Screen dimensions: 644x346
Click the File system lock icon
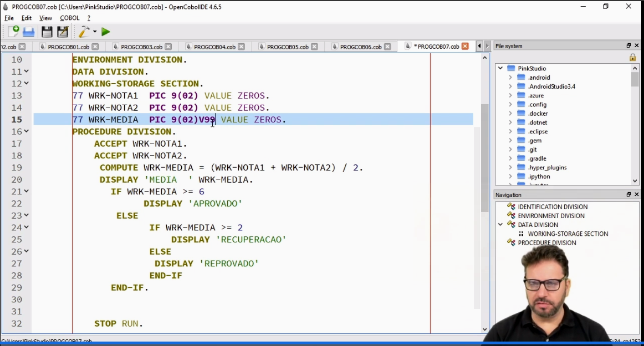point(632,58)
